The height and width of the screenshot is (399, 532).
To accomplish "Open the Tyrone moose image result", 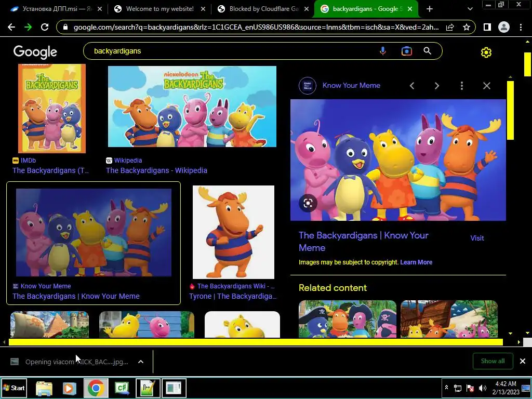I will click(233, 232).
